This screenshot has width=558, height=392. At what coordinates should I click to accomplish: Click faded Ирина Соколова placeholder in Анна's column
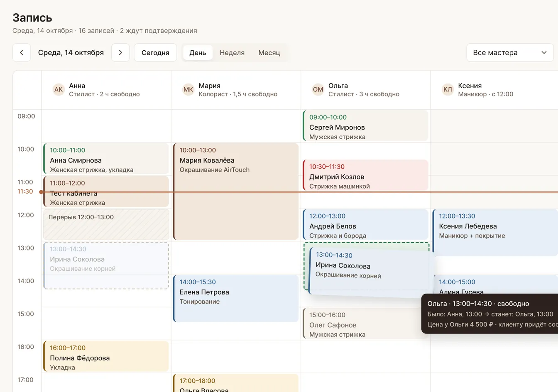[x=106, y=266]
